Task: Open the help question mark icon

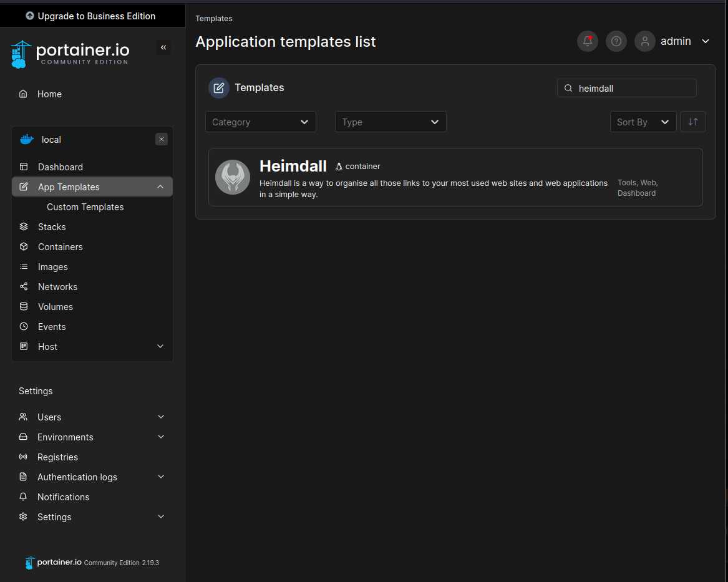Action: point(616,41)
